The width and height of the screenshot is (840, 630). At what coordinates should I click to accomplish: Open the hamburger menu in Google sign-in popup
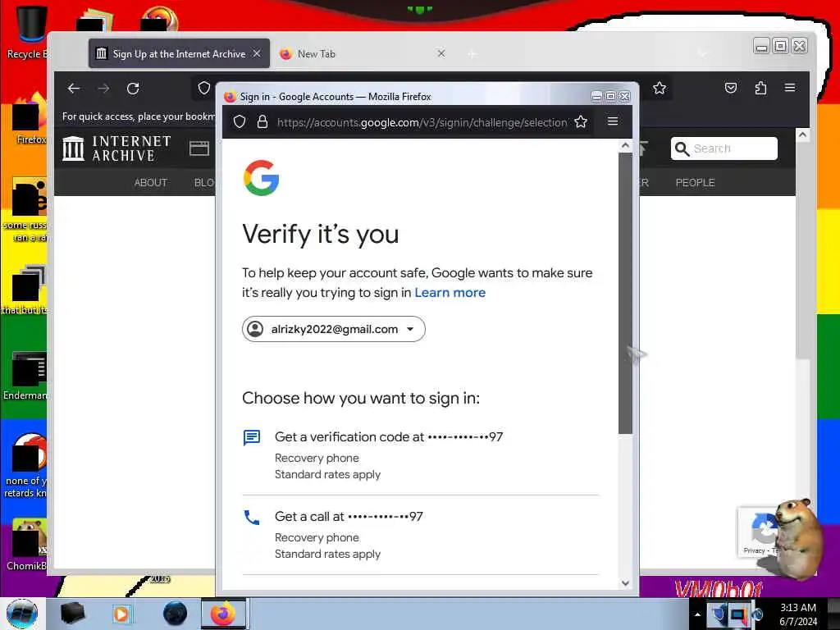[613, 121]
